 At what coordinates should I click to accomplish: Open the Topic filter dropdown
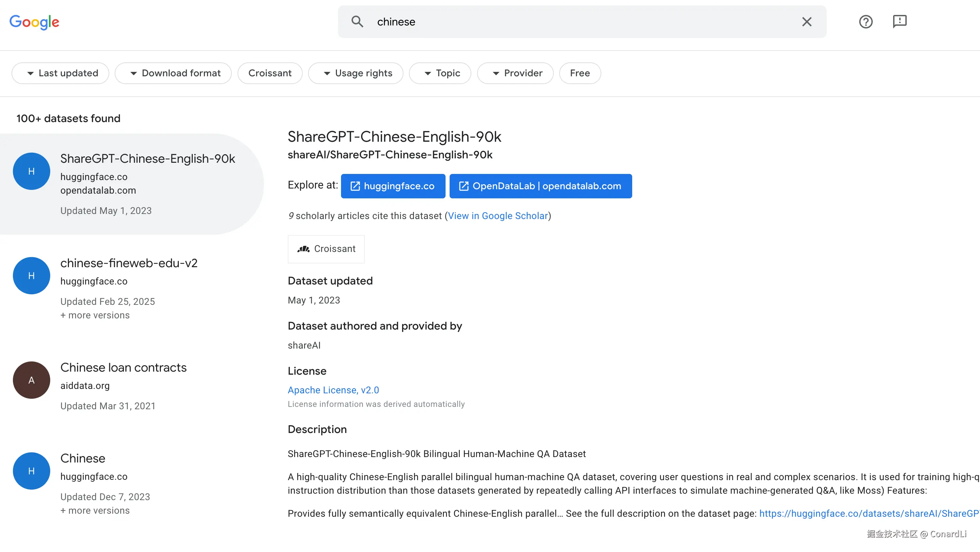[x=440, y=73]
